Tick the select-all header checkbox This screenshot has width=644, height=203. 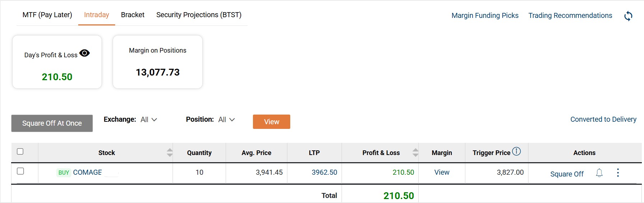[x=20, y=151]
